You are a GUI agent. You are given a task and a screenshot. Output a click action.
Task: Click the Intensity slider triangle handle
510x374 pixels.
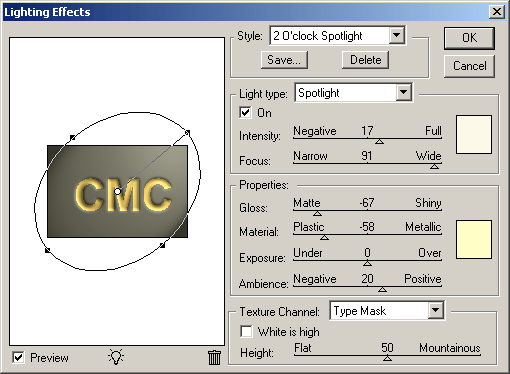point(379,141)
